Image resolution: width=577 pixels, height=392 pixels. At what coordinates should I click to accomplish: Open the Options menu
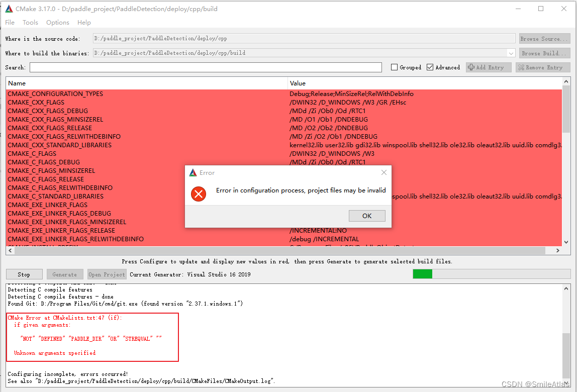tap(58, 23)
